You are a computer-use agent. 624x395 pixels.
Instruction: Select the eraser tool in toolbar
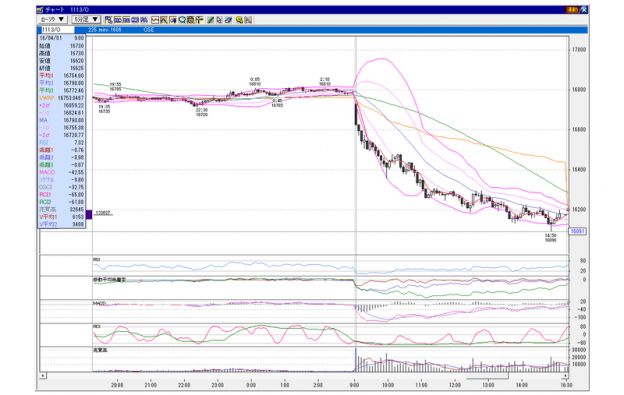tap(228, 20)
